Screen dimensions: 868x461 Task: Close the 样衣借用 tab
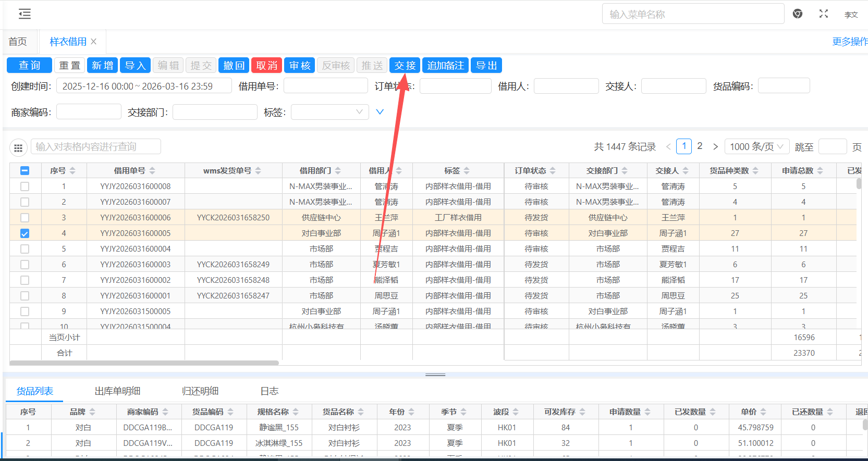(94, 42)
